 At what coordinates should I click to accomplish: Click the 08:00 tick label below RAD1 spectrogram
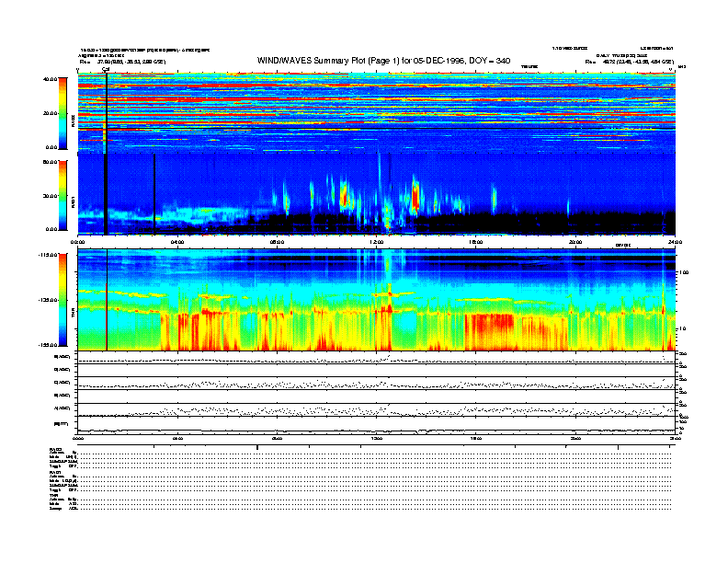[278, 242]
